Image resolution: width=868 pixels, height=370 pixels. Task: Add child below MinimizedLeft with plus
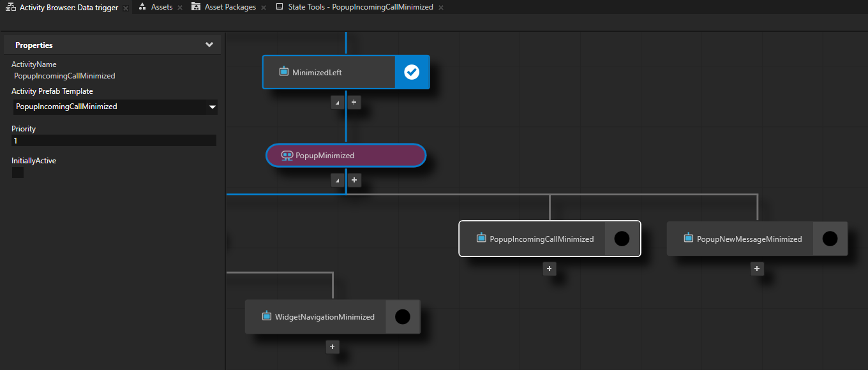pos(354,102)
